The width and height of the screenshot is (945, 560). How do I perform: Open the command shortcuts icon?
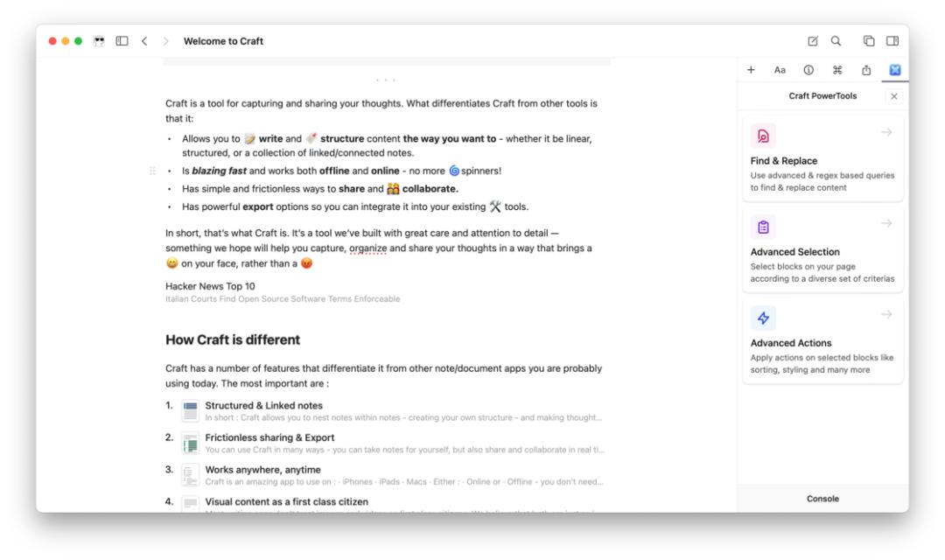click(837, 70)
